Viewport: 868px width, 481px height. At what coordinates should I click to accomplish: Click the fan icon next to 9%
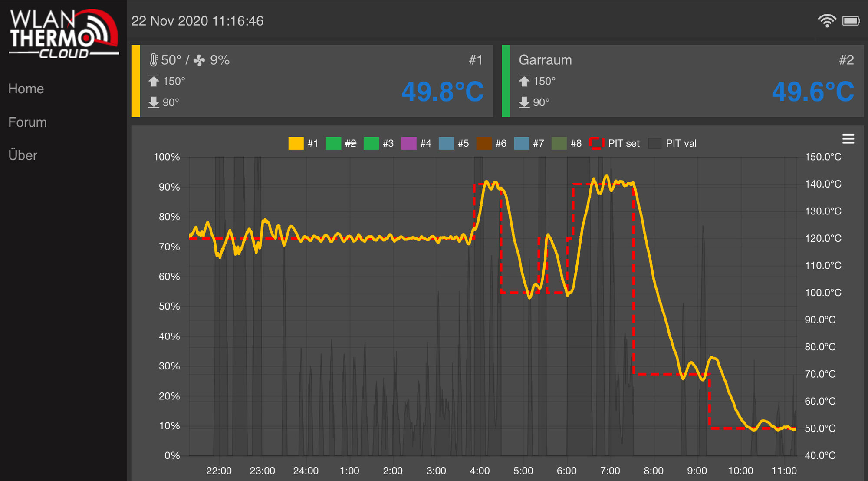pyautogui.click(x=199, y=60)
